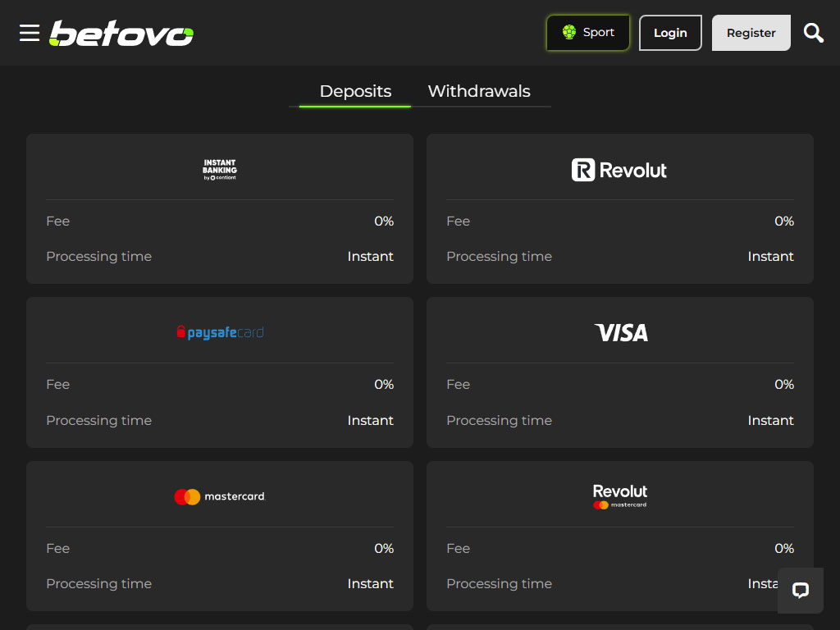This screenshot has height=630, width=840.
Task: Click the Fee label in the standalone mastercard card
Action: point(58,549)
